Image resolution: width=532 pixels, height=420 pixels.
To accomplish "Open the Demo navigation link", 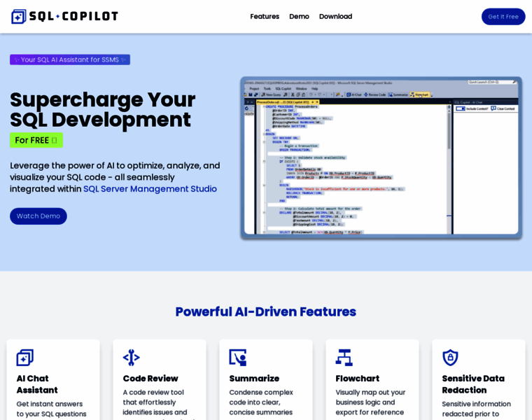I will pyautogui.click(x=299, y=16).
